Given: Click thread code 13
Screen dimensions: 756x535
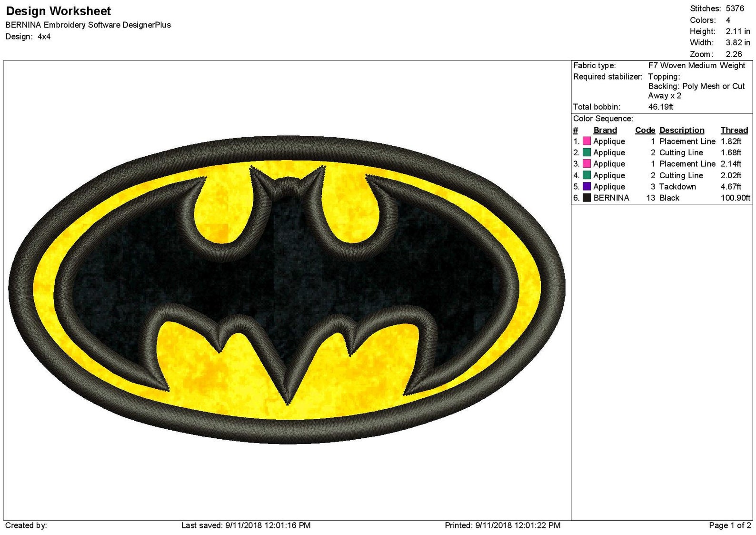Looking at the screenshot, I should pyautogui.click(x=651, y=198).
